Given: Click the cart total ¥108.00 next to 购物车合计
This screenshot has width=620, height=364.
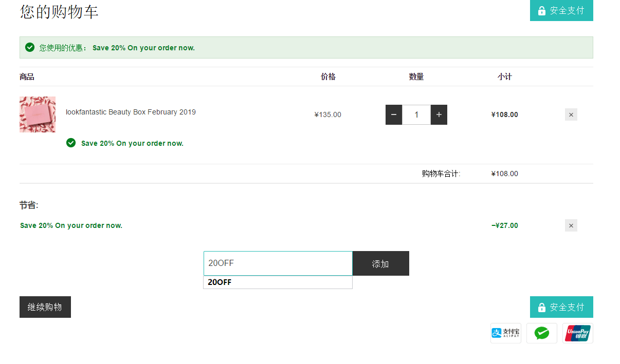Looking at the screenshot, I should (505, 174).
